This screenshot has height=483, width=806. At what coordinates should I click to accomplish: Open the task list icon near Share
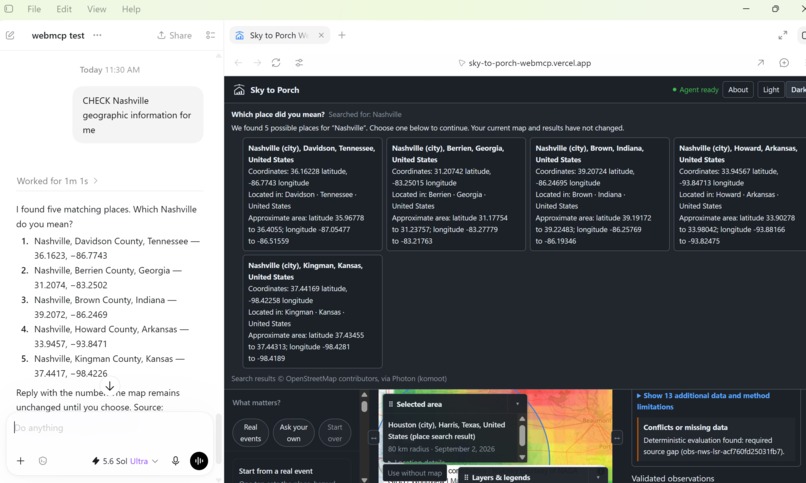[210, 35]
